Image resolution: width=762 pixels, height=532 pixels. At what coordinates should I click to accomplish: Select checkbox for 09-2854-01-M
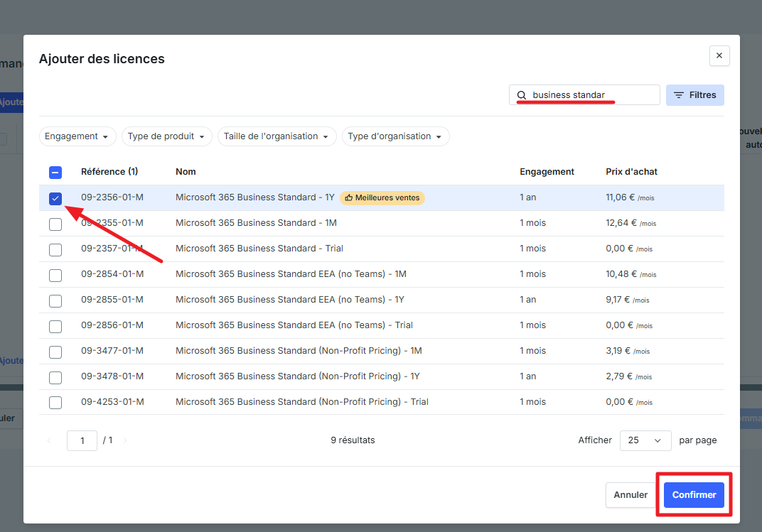pos(55,275)
